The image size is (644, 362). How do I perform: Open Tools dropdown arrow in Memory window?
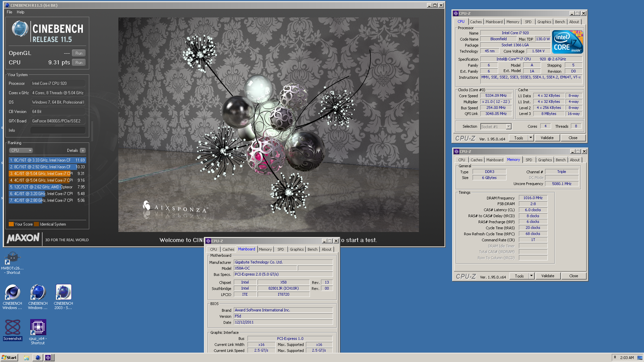pyautogui.click(x=531, y=276)
